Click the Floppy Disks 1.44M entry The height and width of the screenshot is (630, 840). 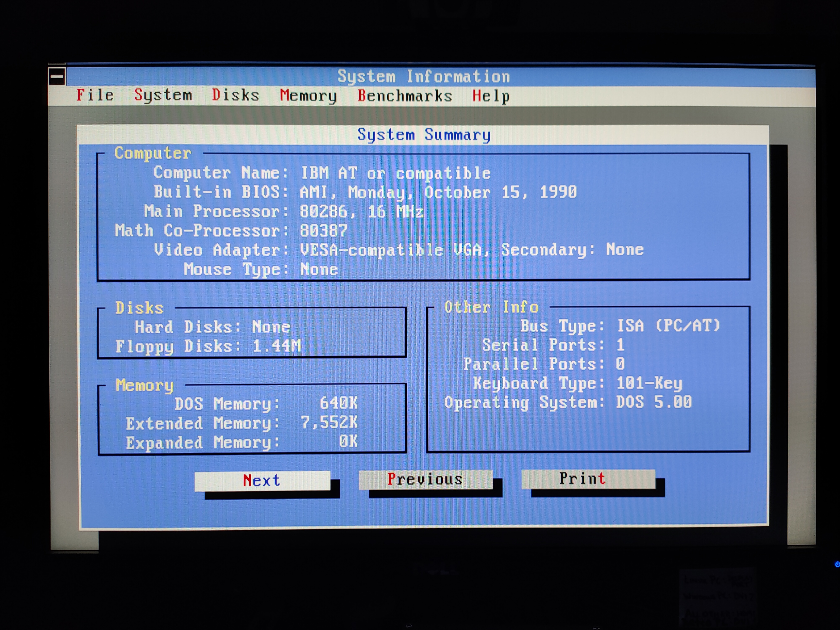tap(276, 346)
